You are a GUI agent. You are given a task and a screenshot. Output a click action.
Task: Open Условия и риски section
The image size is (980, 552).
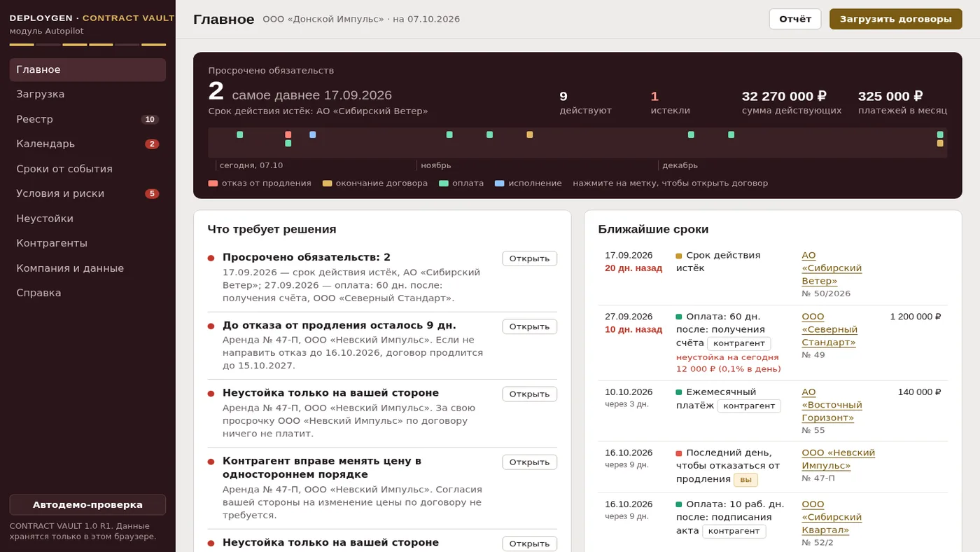tap(87, 193)
